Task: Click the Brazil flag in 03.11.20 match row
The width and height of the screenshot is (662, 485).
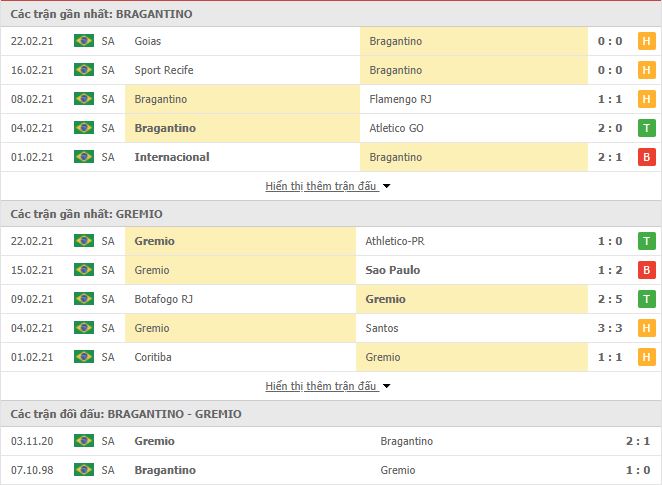Action: 84,441
